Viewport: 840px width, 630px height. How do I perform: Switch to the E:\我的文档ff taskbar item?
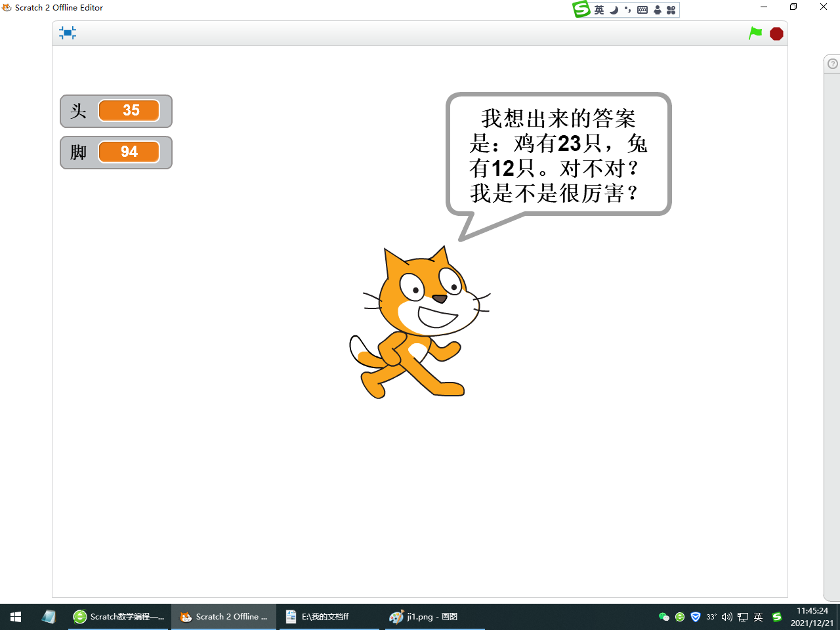[x=331, y=617]
